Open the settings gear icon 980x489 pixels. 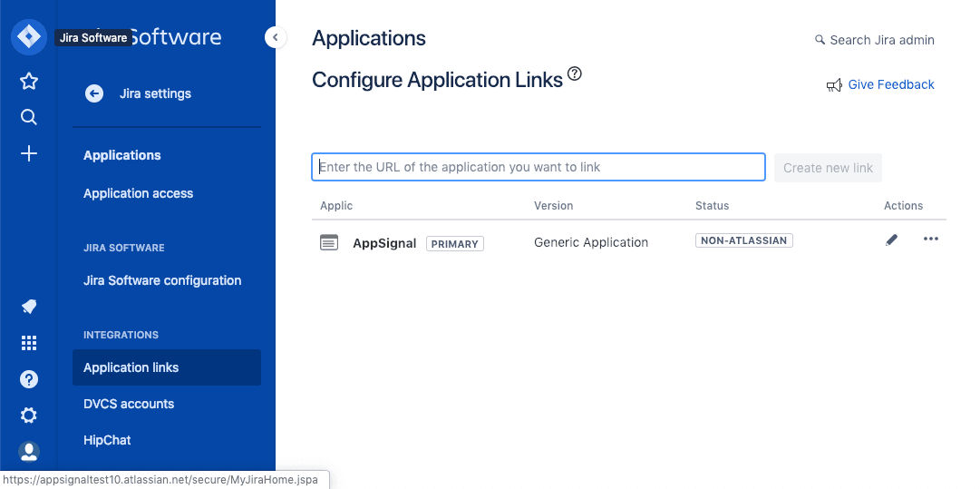tap(29, 416)
